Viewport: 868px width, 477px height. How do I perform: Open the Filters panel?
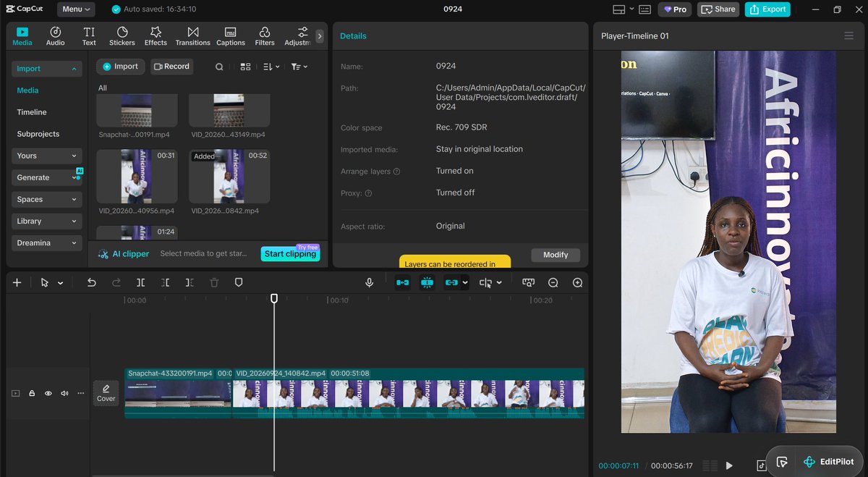(x=265, y=36)
